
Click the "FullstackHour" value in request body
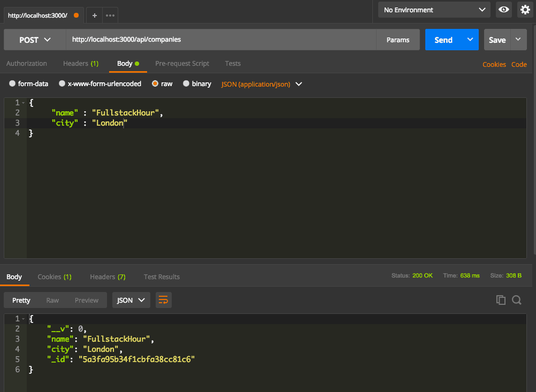coord(125,113)
